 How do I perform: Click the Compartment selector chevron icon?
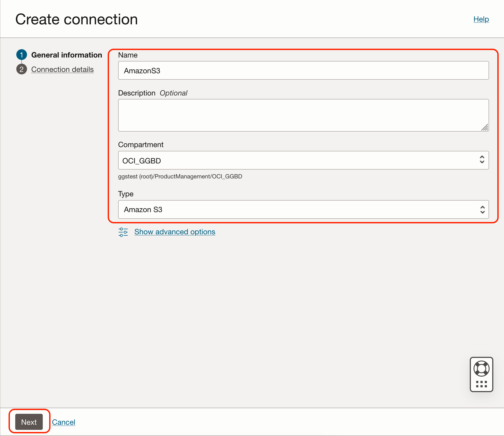point(482,160)
